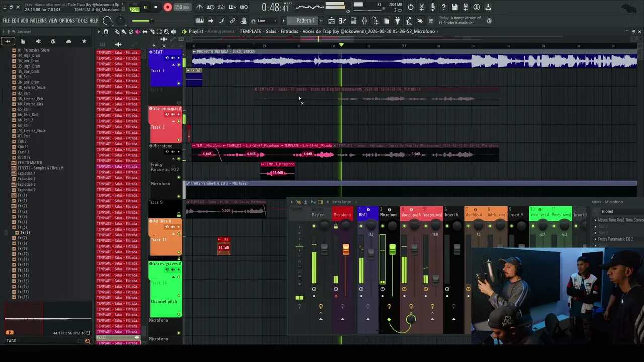644x362 pixels.
Task: Open the VIEW menu
Action: pyautogui.click(x=53, y=21)
